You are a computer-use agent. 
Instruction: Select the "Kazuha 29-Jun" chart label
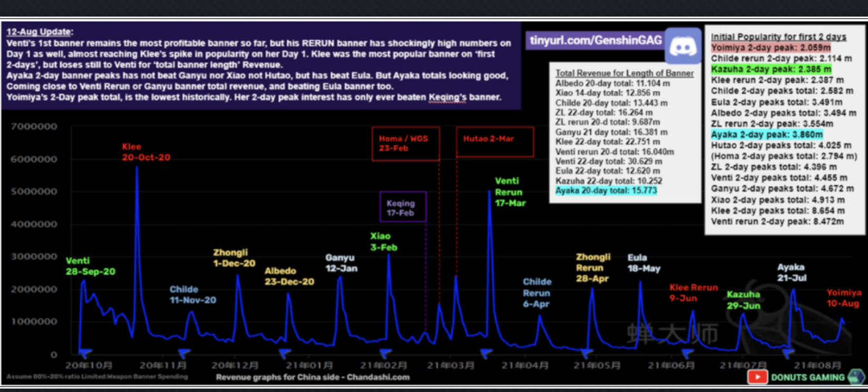(743, 300)
